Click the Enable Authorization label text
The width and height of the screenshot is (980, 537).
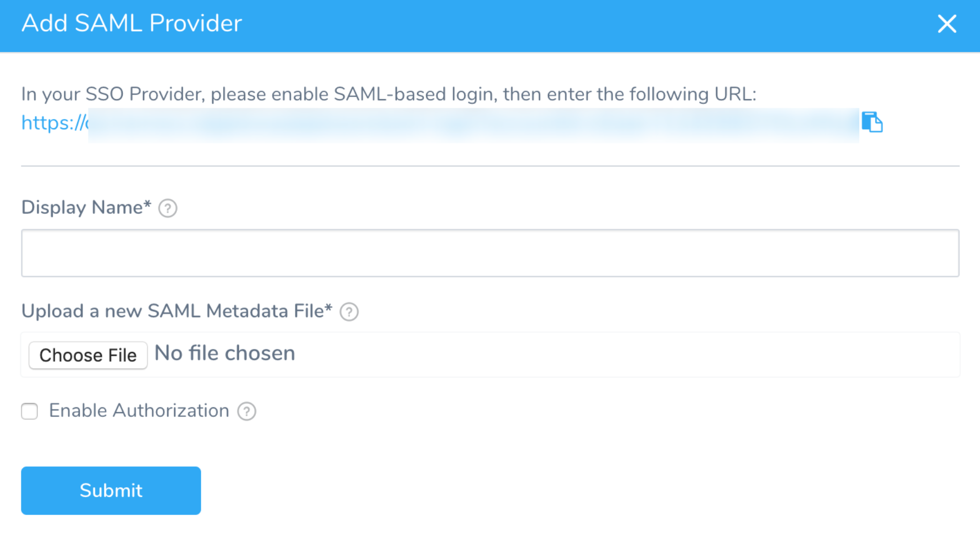click(x=139, y=411)
